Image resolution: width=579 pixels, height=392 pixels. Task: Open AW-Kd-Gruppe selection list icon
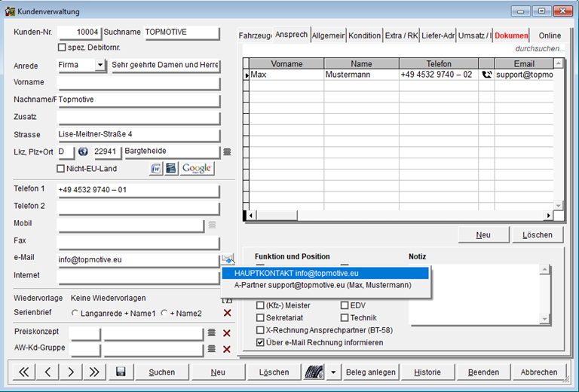coord(212,348)
